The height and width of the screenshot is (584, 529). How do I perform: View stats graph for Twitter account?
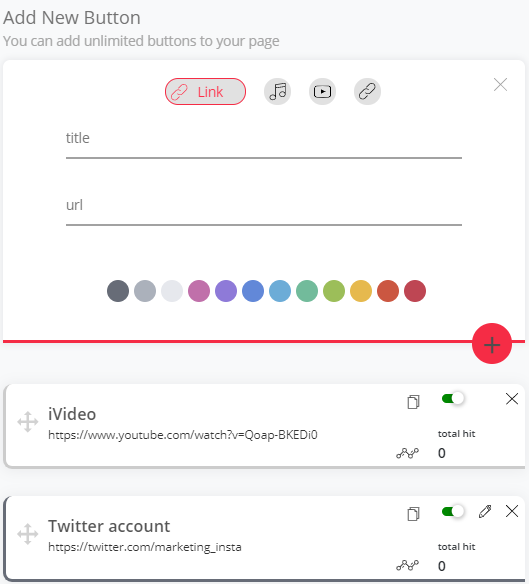click(x=408, y=565)
